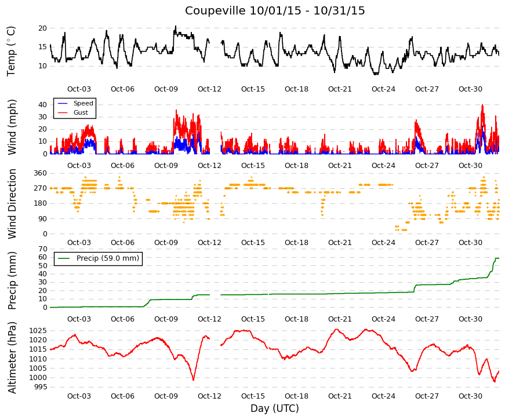Click the Wind Direction axis label
This screenshot has width=505, height=420.
[x=12, y=204]
